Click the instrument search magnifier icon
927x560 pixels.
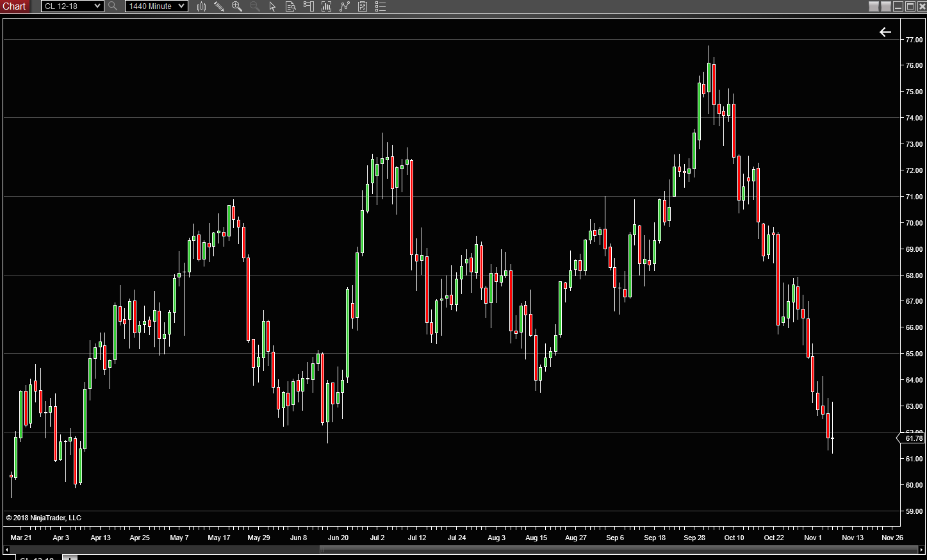(x=113, y=6)
